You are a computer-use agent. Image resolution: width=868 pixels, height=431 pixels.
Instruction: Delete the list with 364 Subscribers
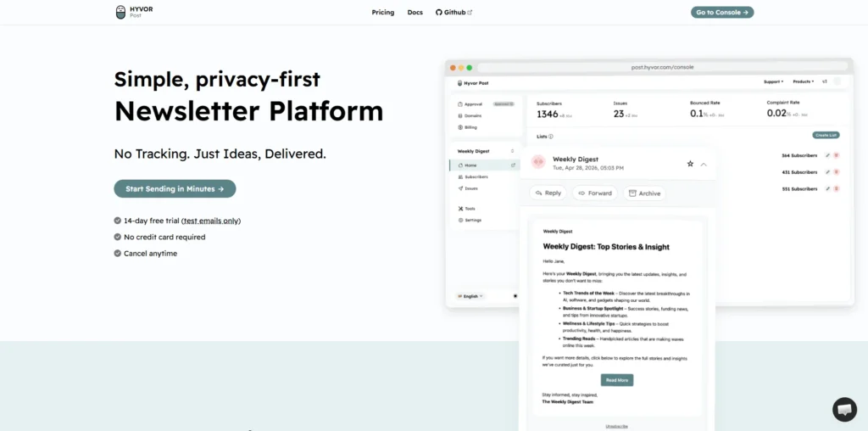pos(837,155)
